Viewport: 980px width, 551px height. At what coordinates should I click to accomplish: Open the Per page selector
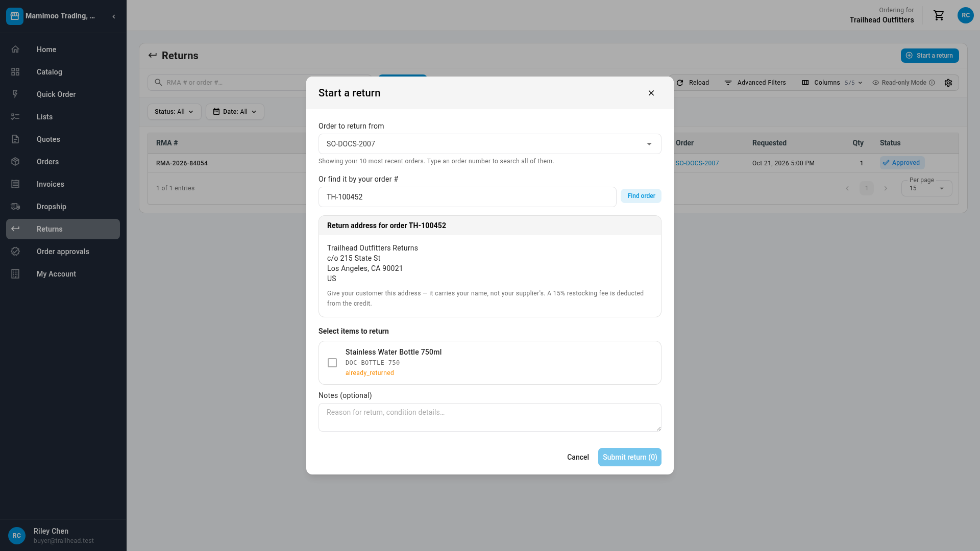pyautogui.click(x=926, y=188)
